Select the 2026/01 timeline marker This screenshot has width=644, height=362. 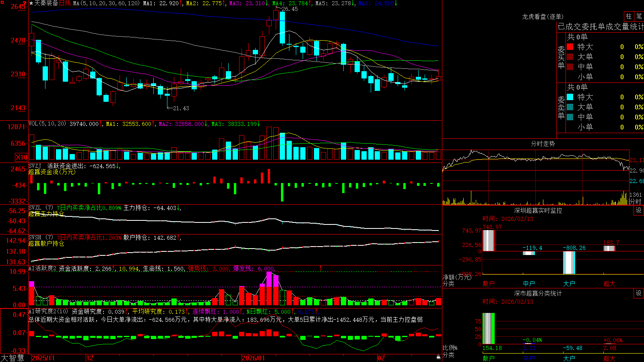point(253,358)
